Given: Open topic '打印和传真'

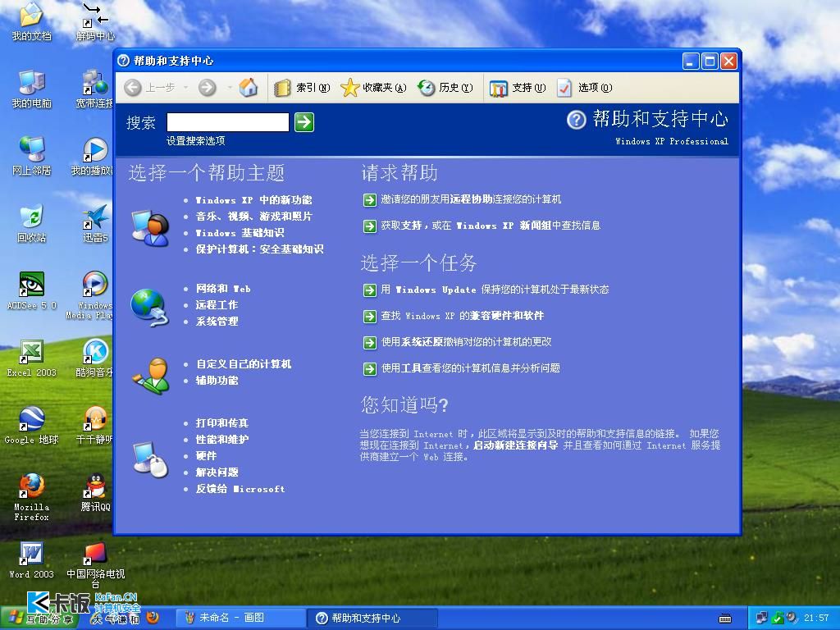Looking at the screenshot, I should 221,423.
